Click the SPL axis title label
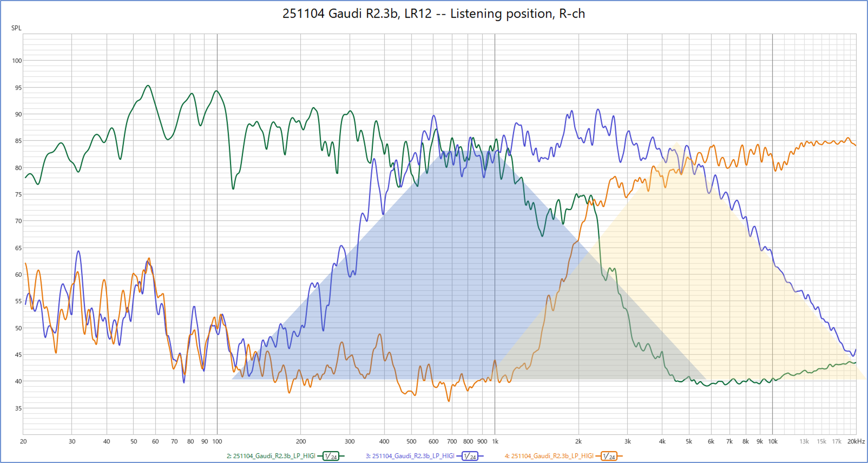Screen dimensions: 868x463 pos(17,28)
